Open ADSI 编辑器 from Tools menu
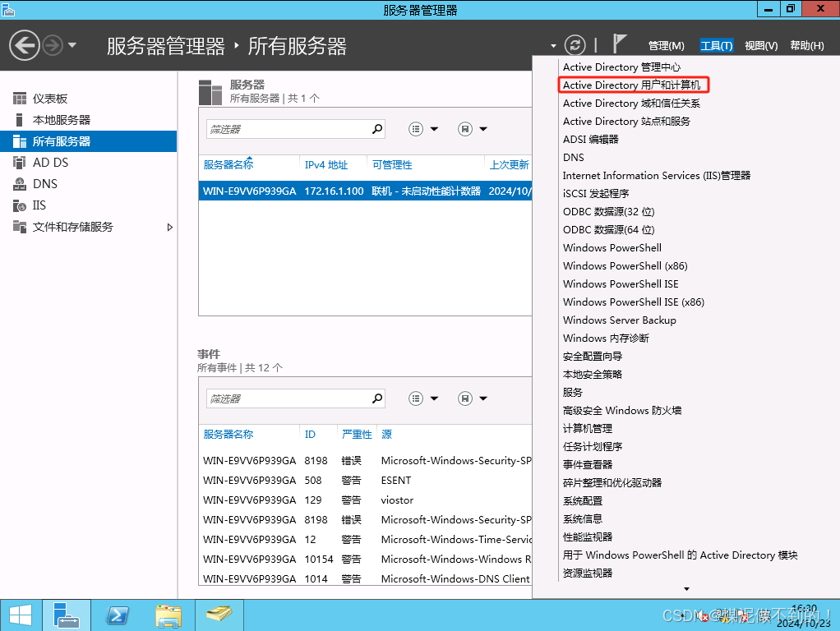 pyautogui.click(x=590, y=140)
